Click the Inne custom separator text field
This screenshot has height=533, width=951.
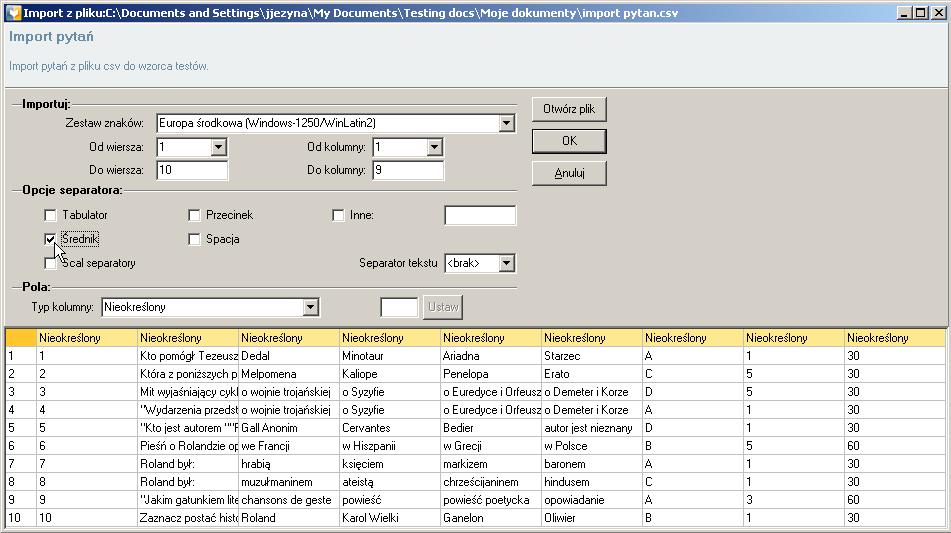(480, 215)
